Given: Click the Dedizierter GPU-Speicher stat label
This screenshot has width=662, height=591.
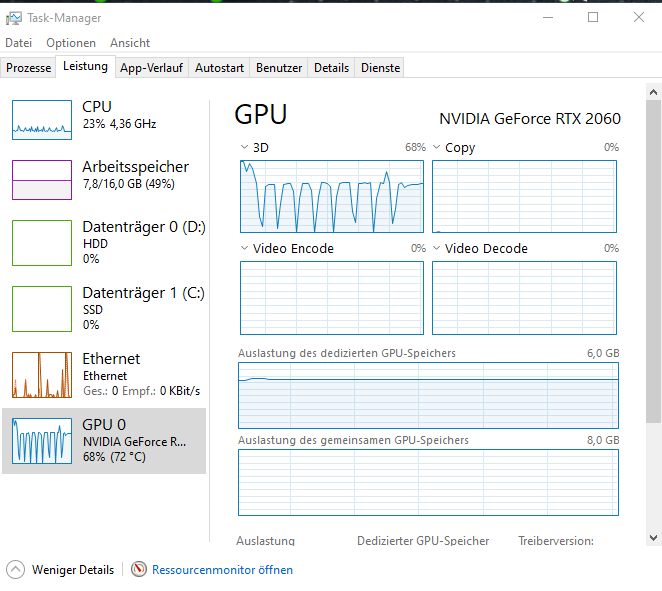Looking at the screenshot, I should coord(423,541).
